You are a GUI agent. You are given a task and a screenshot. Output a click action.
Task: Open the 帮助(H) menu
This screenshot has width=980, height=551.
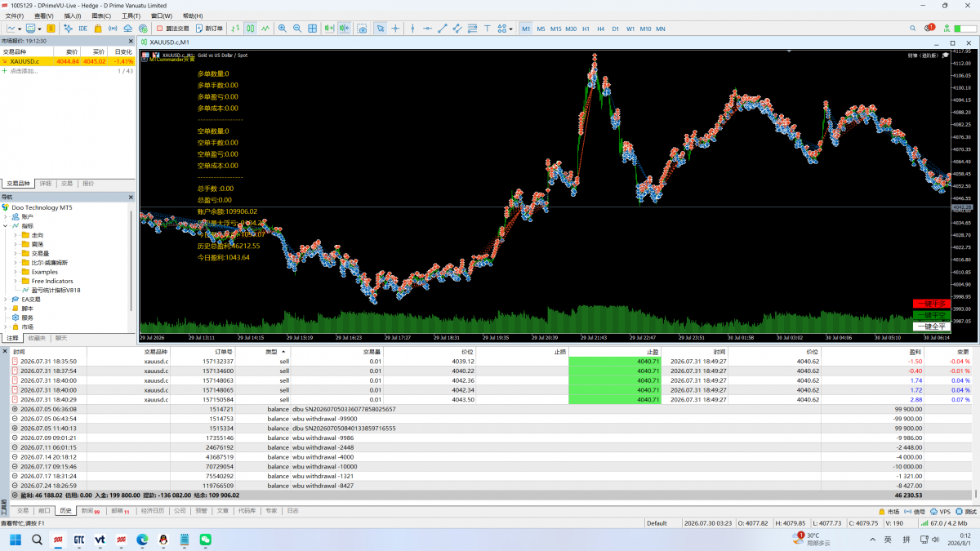point(193,16)
